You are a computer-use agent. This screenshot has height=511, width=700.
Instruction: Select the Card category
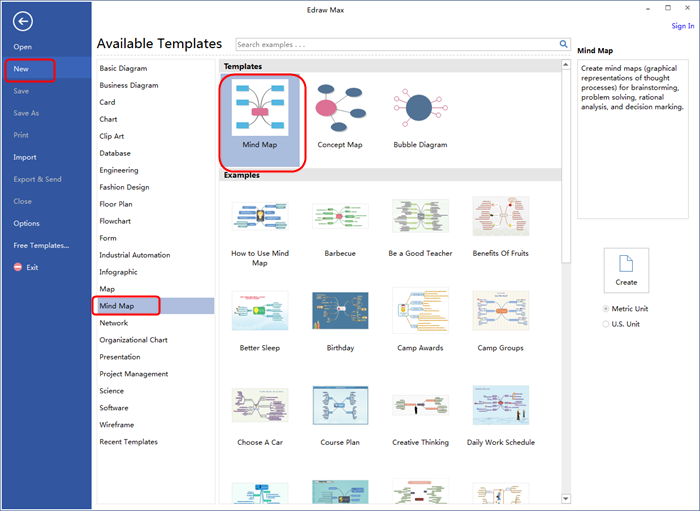[107, 102]
